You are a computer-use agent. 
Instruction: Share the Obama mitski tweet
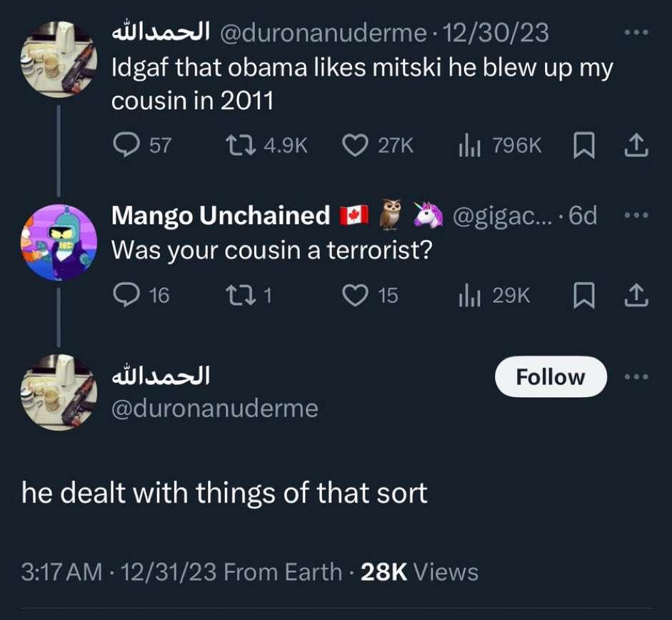[x=636, y=145]
